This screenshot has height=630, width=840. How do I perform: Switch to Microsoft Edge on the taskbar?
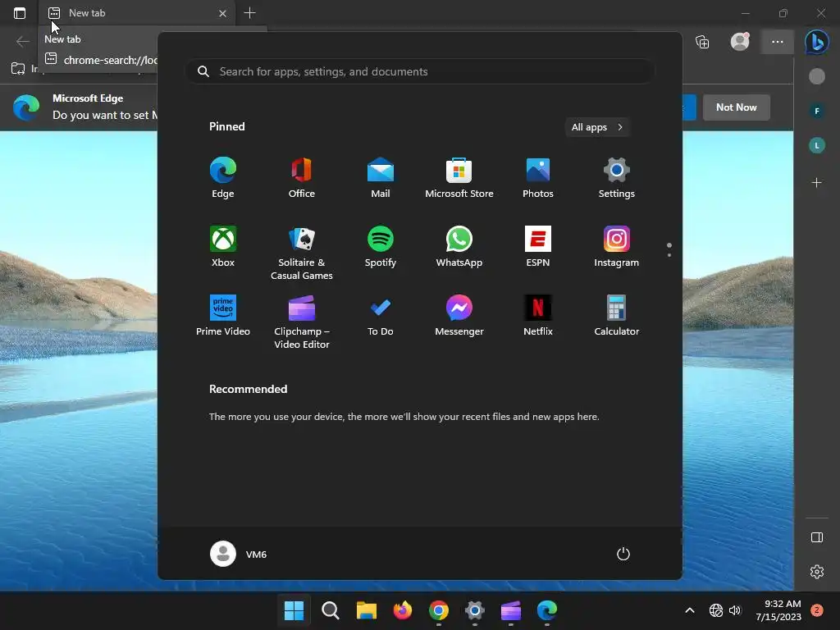click(x=547, y=610)
